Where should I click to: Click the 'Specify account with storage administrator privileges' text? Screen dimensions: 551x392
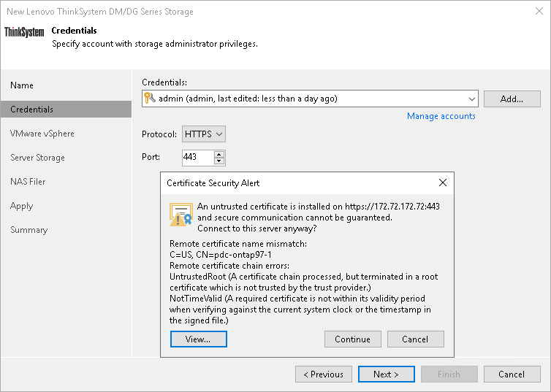[155, 44]
